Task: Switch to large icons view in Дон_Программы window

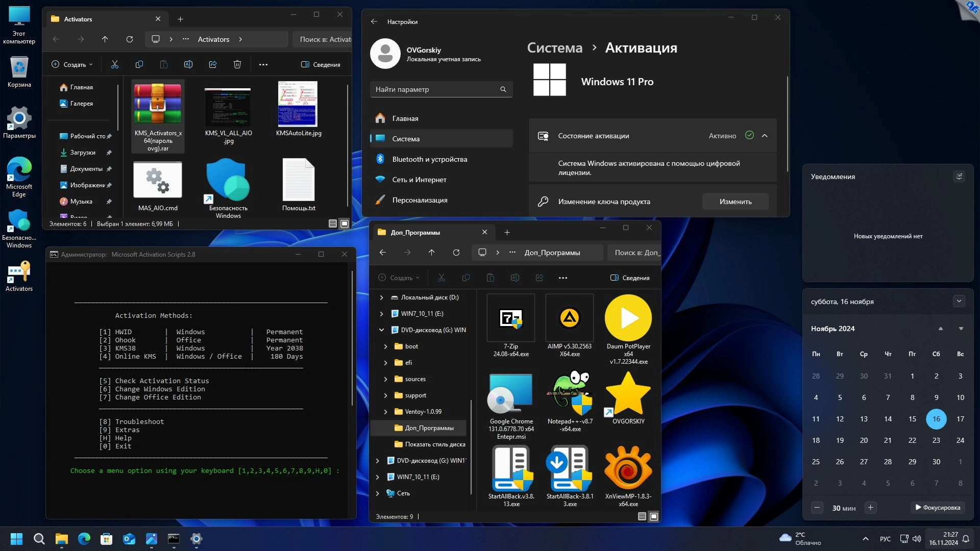Action: click(654, 516)
